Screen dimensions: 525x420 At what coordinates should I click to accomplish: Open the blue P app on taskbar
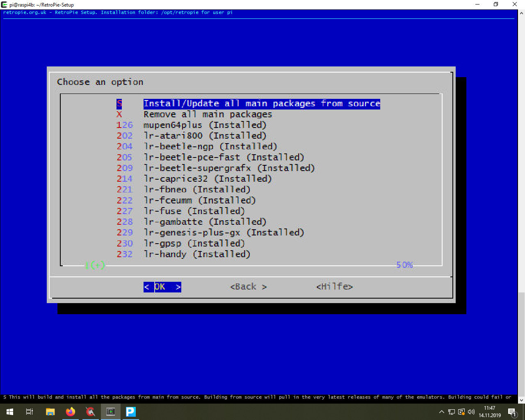tap(131, 412)
